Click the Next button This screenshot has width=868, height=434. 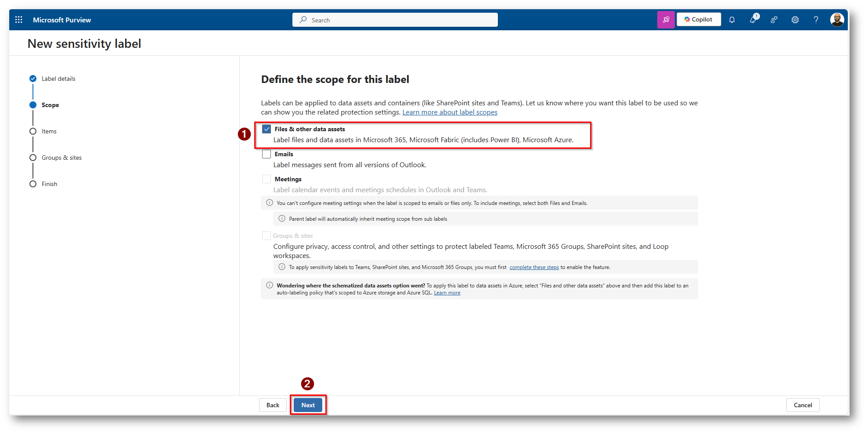pyautogui.click(x=308, y=405)
